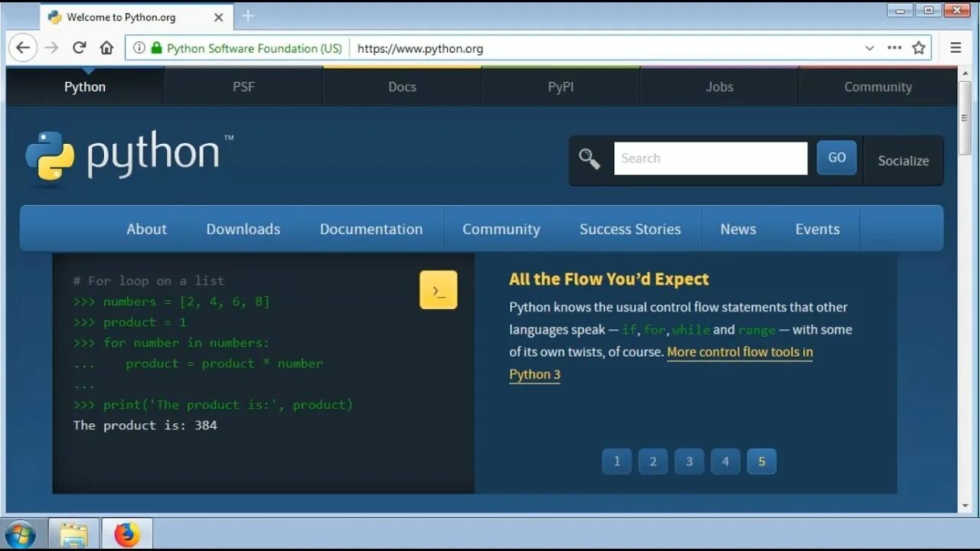Click the page scrollbar down arrow
The width and height of the screenshot is (980, 551).
(965, 505)
